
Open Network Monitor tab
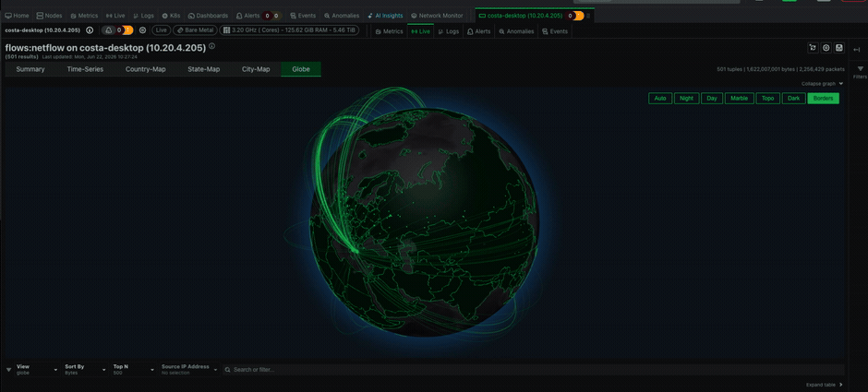[437, 16]
